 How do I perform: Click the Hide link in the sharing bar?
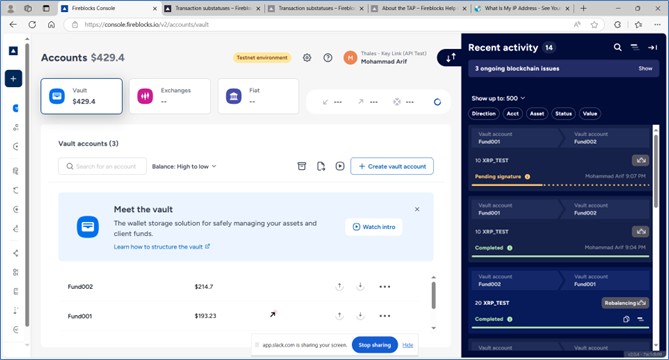[407, 345]
